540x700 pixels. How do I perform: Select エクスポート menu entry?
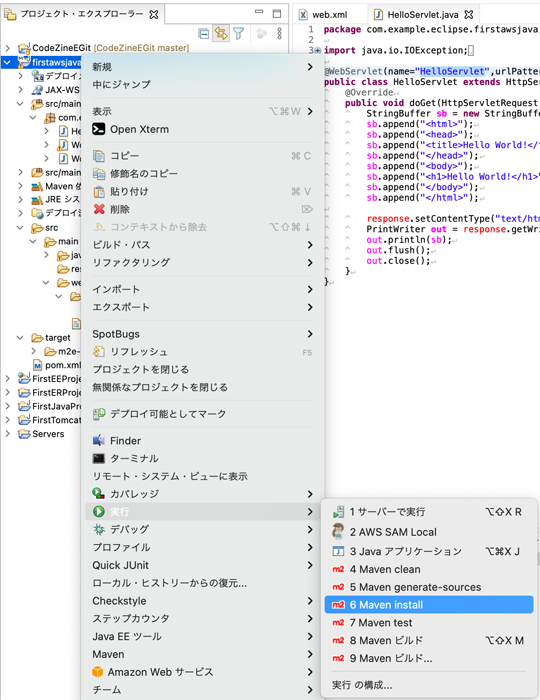203,308
